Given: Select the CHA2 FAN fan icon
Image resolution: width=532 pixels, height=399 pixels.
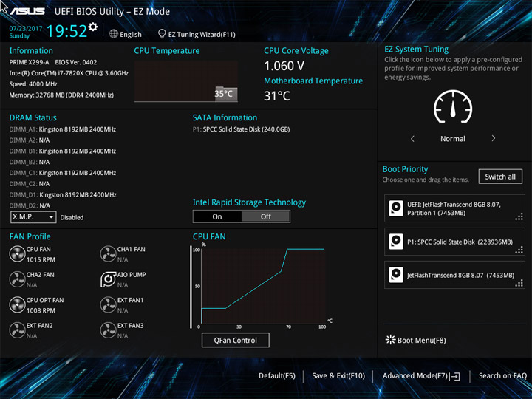Looking at the screenshot, I should pos(17,279).
